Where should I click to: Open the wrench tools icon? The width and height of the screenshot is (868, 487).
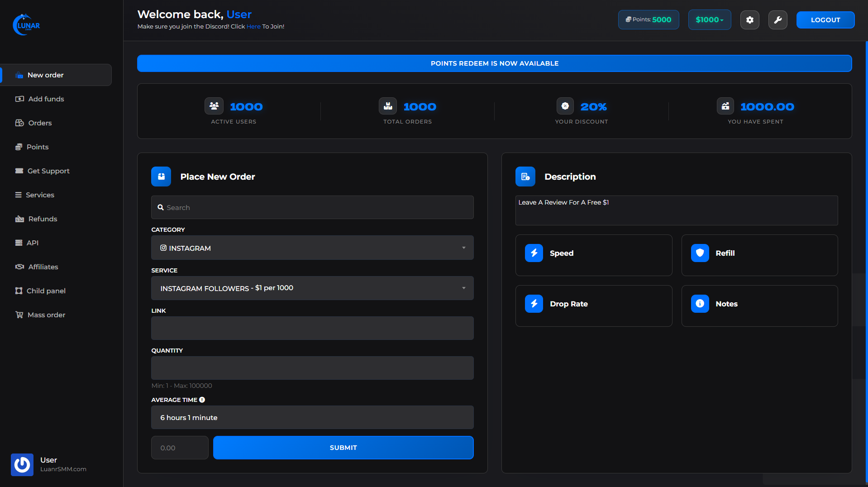[777, 20]
